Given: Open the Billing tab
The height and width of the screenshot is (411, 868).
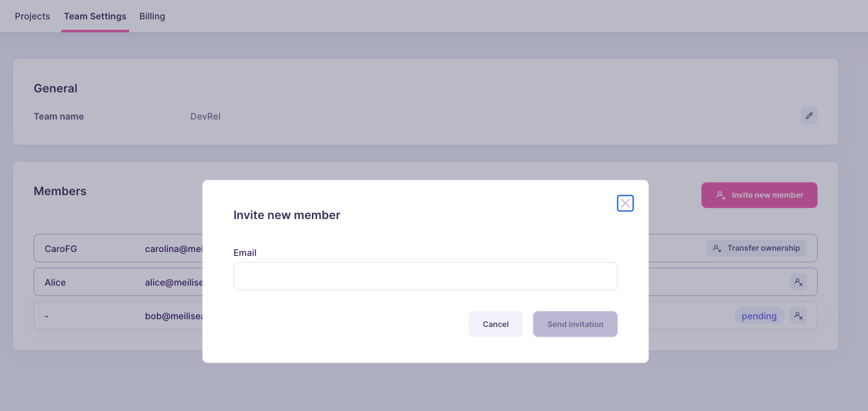Looking at the screenshot, I should pos(152,16).
